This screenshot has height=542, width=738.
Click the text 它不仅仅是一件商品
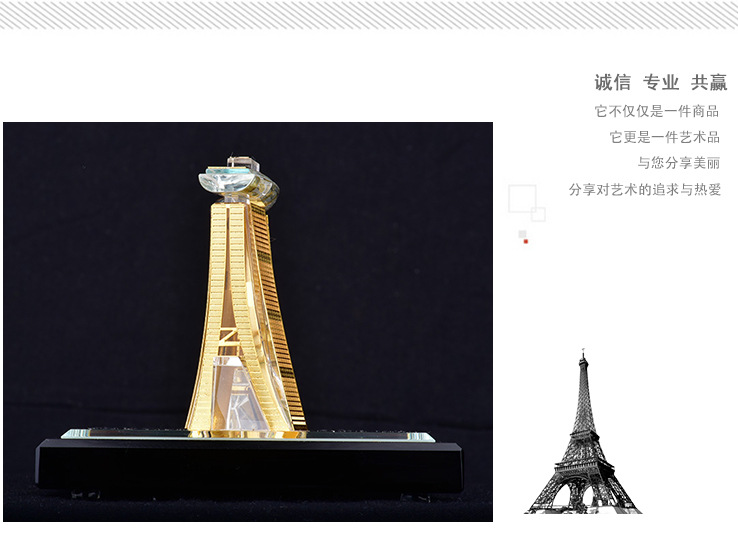click(657, 112)
